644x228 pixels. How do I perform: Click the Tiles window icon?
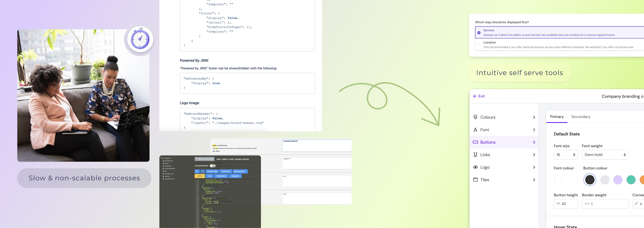pyautogui.click(x=475, y=180)
